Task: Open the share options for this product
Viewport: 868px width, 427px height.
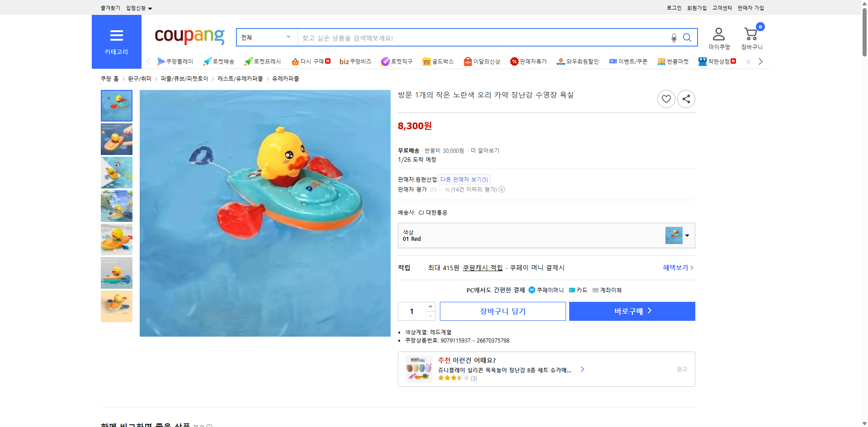Action: click(686, 99)
